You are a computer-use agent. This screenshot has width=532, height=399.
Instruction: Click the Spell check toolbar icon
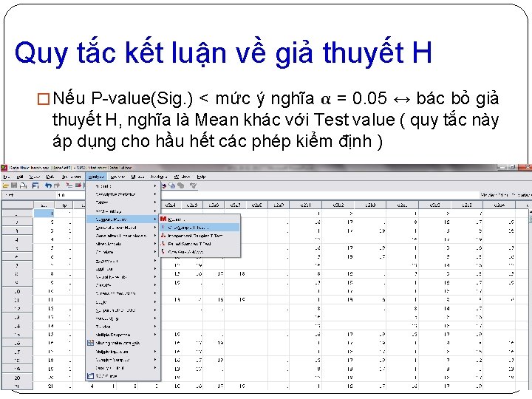[193, 185]
